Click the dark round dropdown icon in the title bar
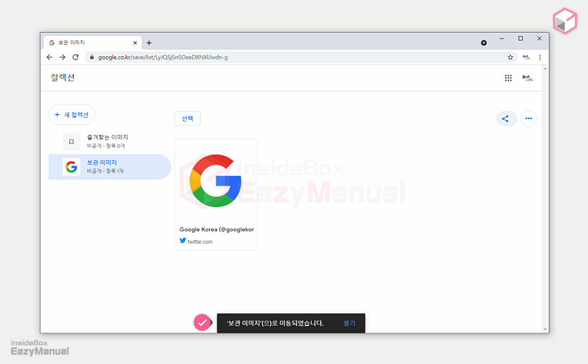The image size is (588, 364). (x=483, y=42)
